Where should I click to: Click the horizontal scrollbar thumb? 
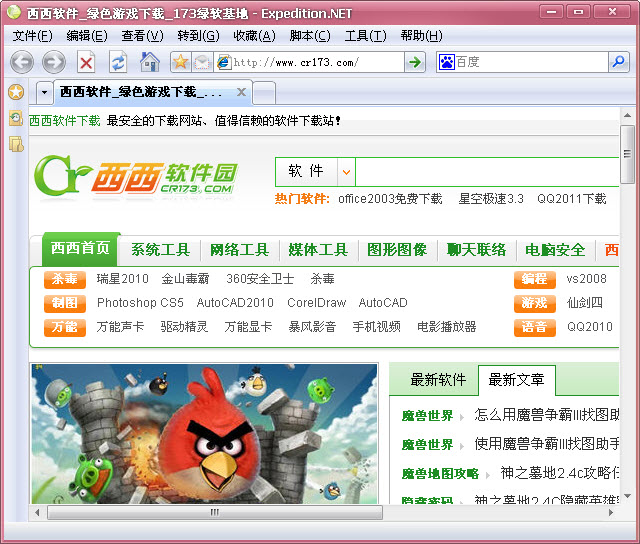(x=215, y=512)
